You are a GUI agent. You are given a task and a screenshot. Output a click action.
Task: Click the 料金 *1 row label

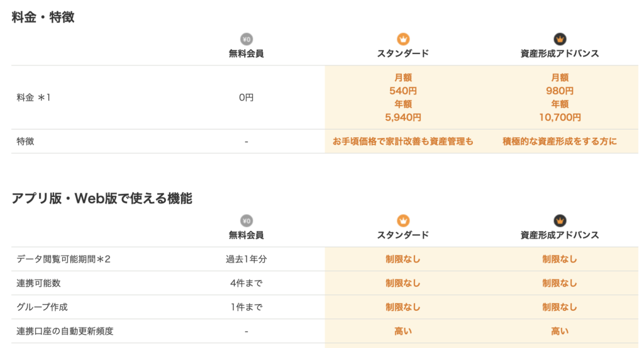click(x=33, y=98)
